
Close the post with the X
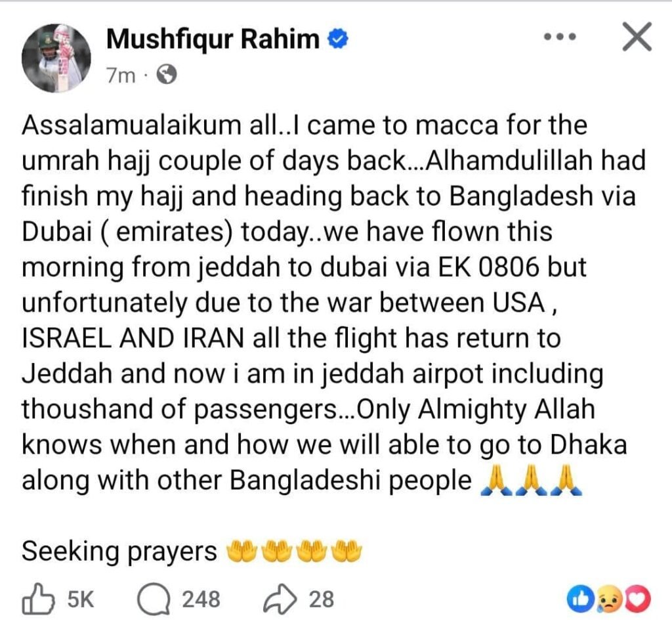click(x=636, y=38)
